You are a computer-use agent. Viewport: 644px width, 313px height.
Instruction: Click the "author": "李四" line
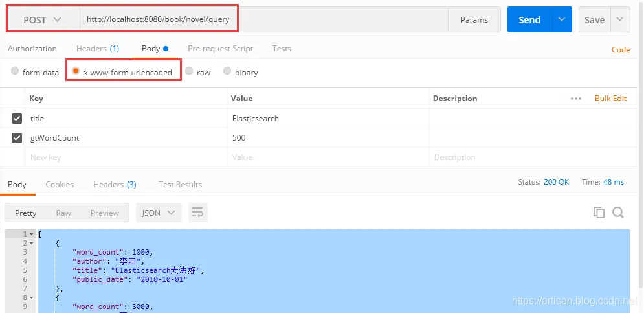coord(109,261)
